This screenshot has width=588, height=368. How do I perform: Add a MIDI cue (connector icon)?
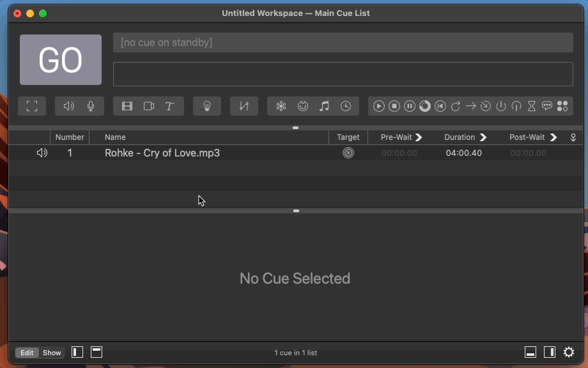tap(302, 106)
